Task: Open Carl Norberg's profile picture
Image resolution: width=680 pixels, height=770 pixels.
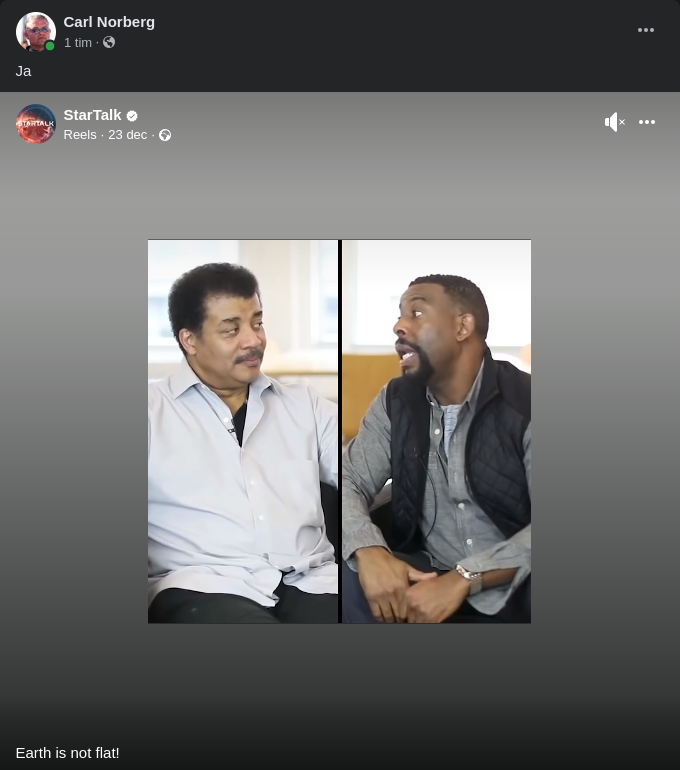Action: coord(35,31)
